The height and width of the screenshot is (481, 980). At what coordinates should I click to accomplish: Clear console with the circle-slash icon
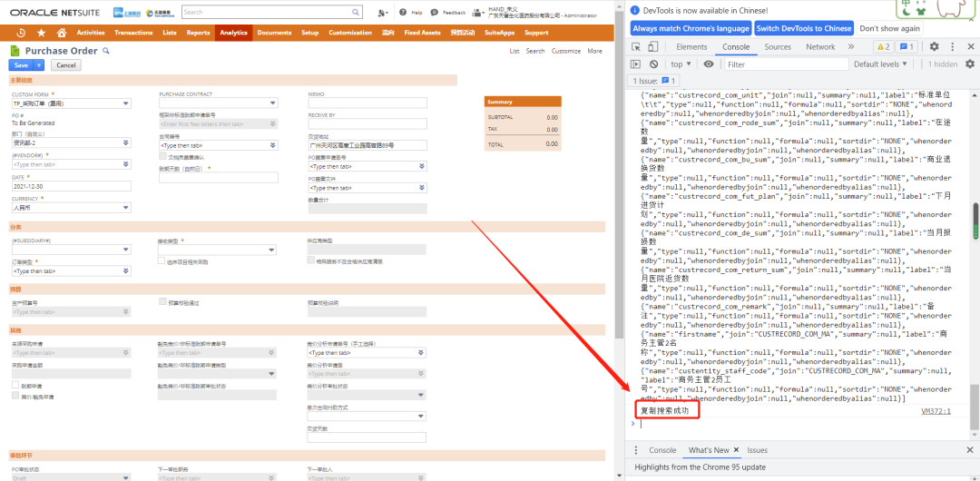coord(653,64)
